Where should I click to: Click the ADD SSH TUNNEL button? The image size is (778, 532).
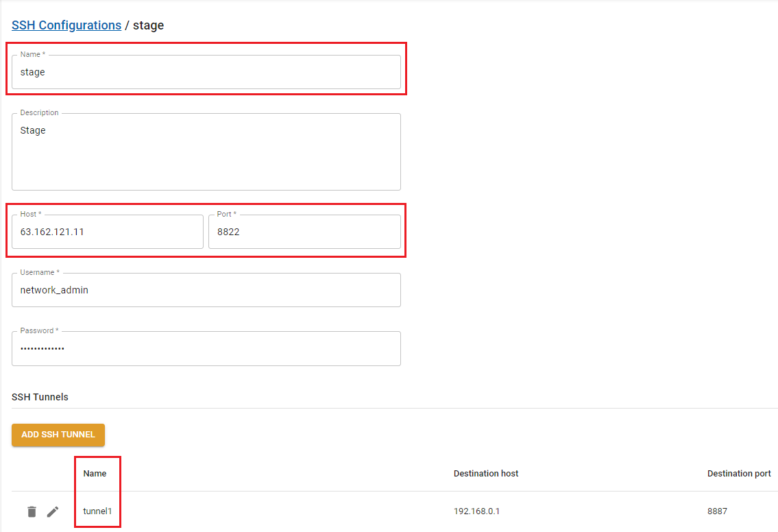click(58, 435)
